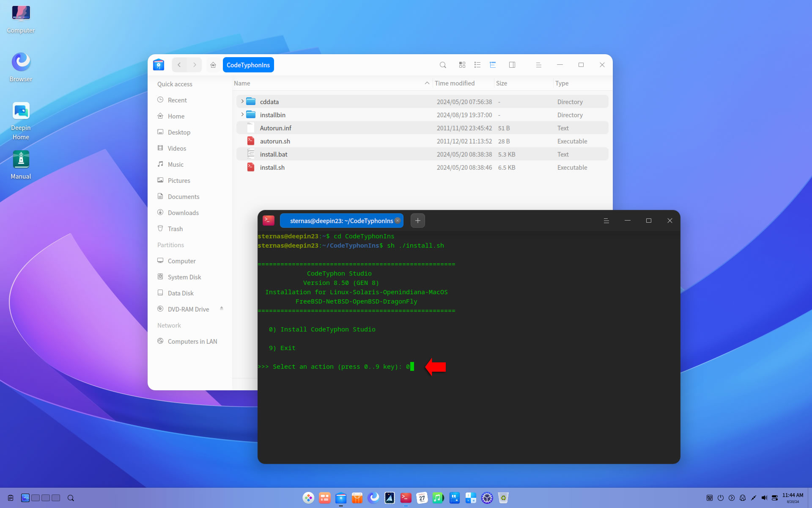Sort files by Size column
This screenshot has width=812, height=508.
tap(523, 83)
